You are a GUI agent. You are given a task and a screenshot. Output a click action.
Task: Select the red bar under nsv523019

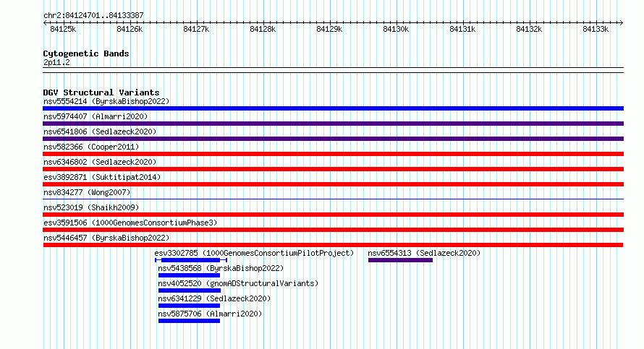click(333, 215)
